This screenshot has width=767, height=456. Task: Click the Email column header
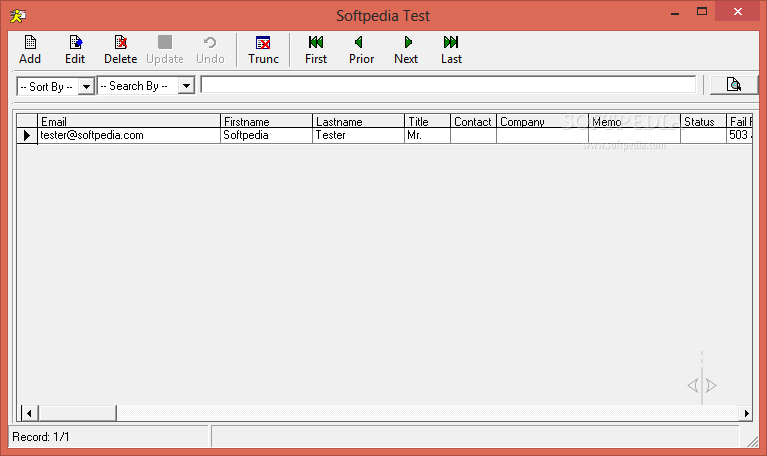pos(129,121)
